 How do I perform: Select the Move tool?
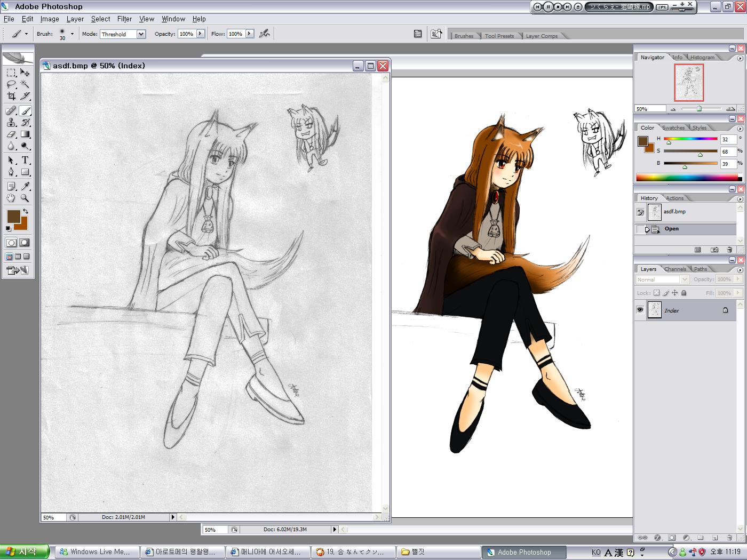tap(25, 73)
